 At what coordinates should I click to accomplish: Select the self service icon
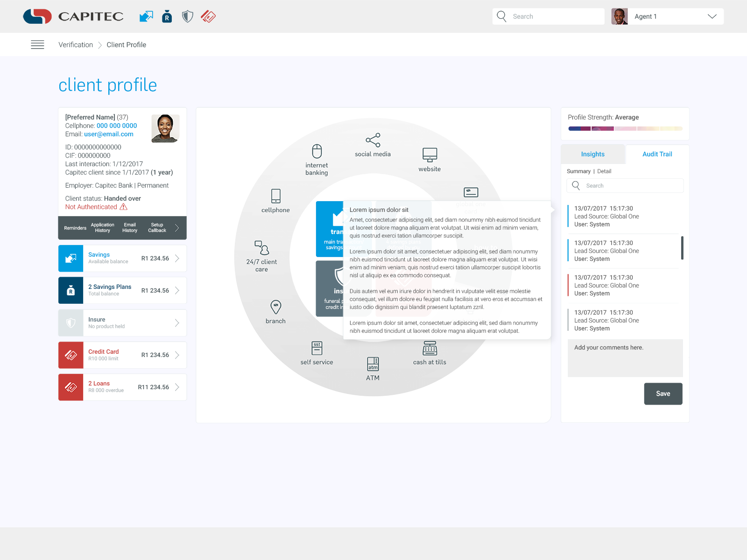tap(317, 348)
